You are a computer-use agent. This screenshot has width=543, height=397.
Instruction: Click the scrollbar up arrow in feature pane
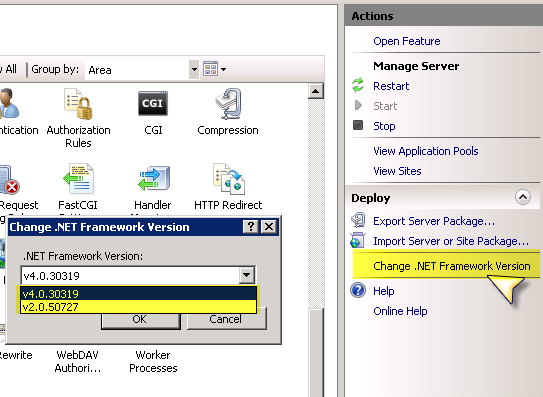(x=315, y=91)
